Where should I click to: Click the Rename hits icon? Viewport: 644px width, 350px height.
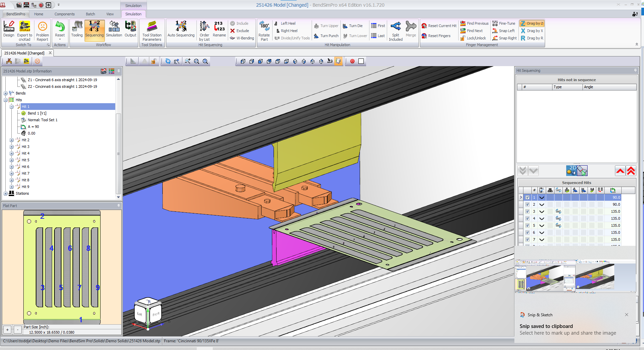click(x=219, y=29)
